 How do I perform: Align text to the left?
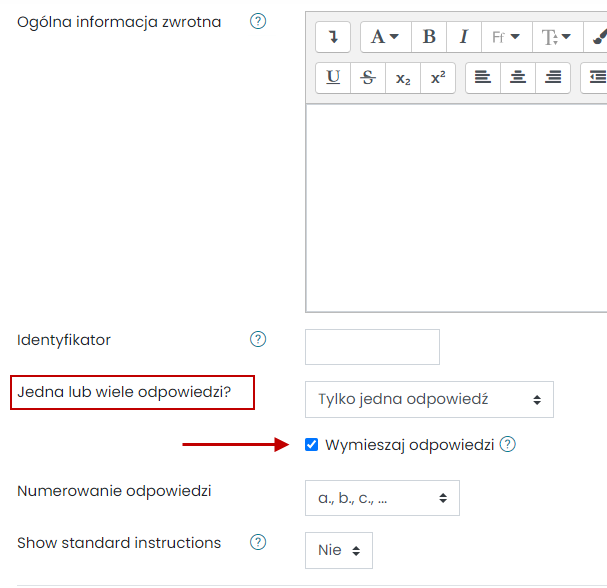[483, 77]
